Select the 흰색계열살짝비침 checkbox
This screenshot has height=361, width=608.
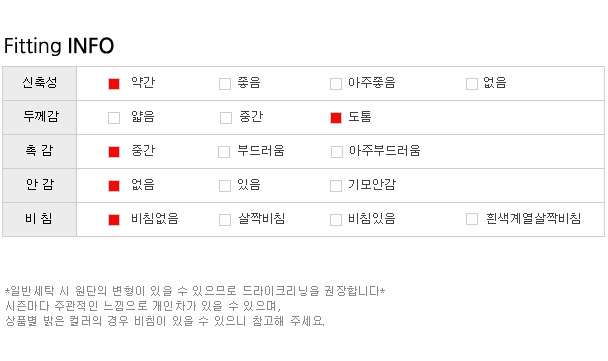(x=472, y=219)
